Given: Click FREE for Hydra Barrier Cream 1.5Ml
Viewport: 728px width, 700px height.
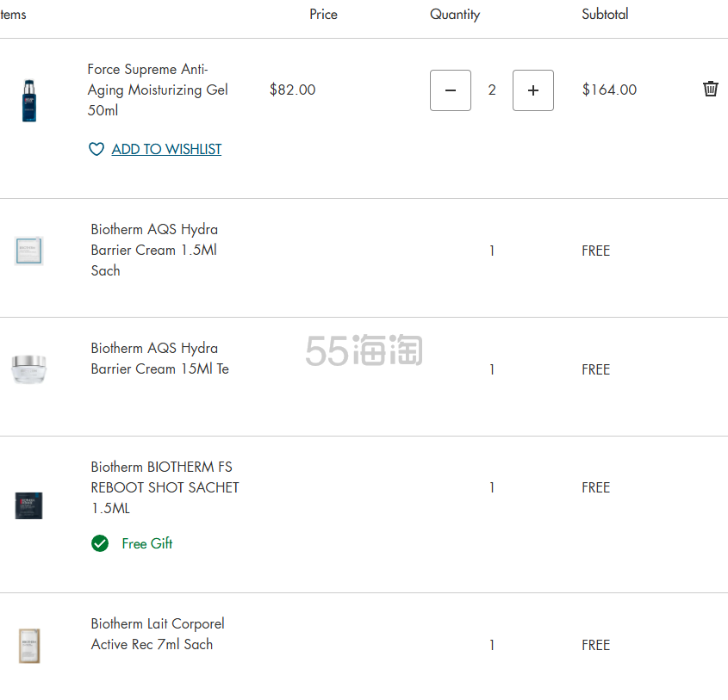Looking at the screenshot, I should (595, 251).
